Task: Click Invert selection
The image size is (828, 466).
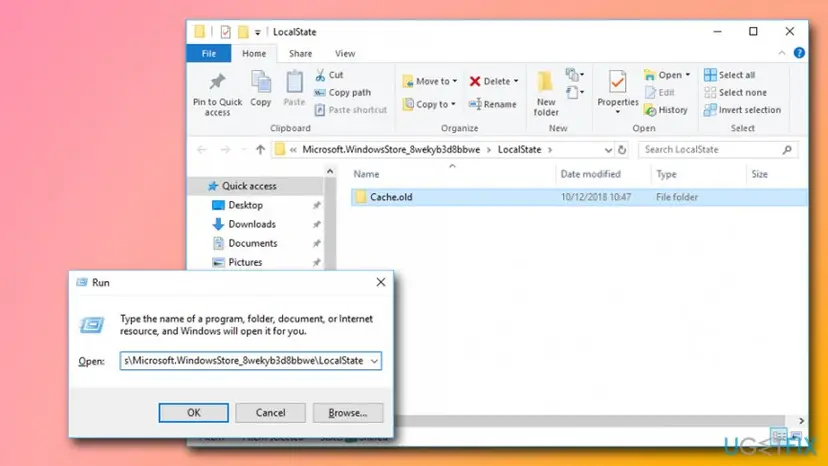Action: pos(742,110)
